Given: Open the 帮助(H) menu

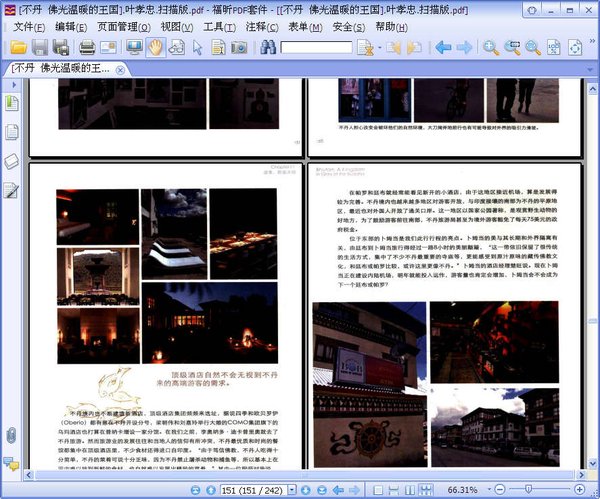Looking at the screenshot, I should pos(391,27).
